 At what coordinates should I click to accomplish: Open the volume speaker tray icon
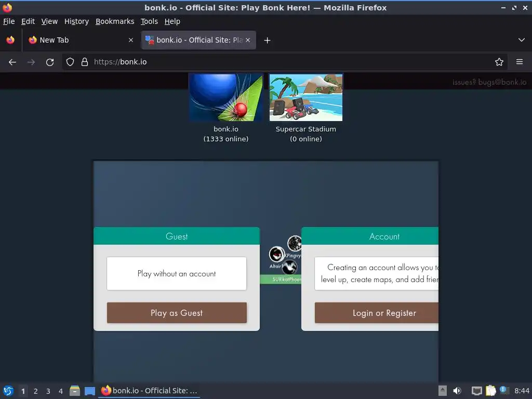pyautogui.click(x=457, y=391)
